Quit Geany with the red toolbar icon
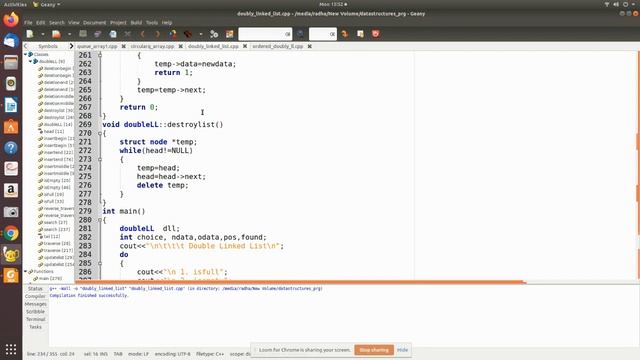This screenshot has width=640, height=360. 376,34
